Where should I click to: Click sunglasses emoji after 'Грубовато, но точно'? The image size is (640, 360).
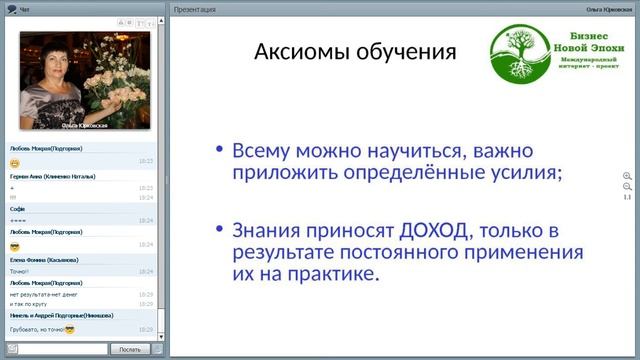pyautogui.click(x=70, y=329)
